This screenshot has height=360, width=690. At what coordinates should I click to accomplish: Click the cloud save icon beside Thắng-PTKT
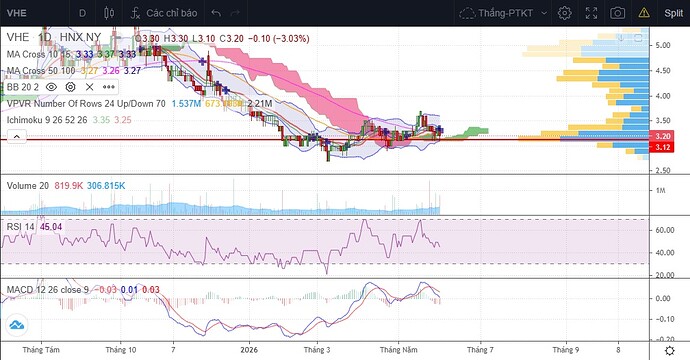[x=467, y=13]
